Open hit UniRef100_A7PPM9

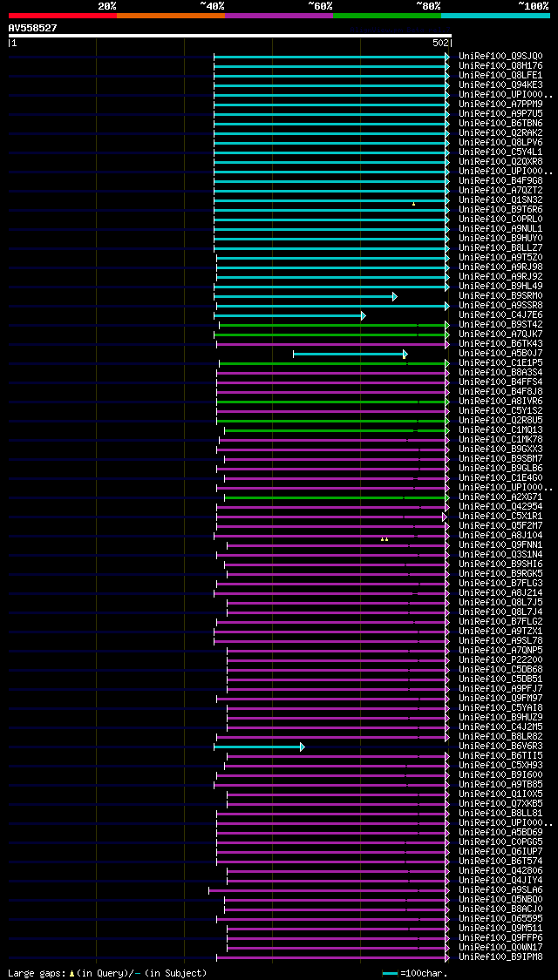coord(500,105)
